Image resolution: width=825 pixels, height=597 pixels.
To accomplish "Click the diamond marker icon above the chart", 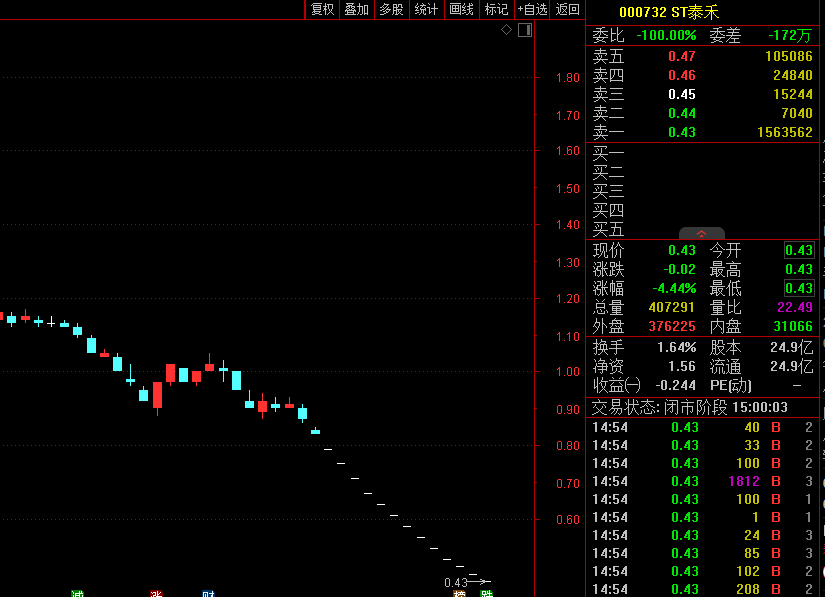I will click(x=506, y=30).
